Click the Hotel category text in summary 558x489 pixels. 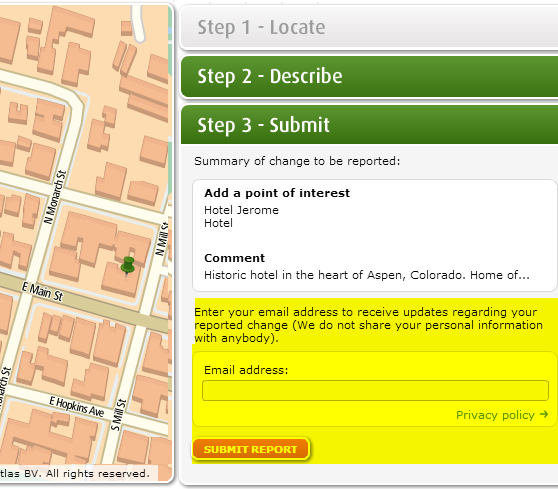tap(218, 223)
